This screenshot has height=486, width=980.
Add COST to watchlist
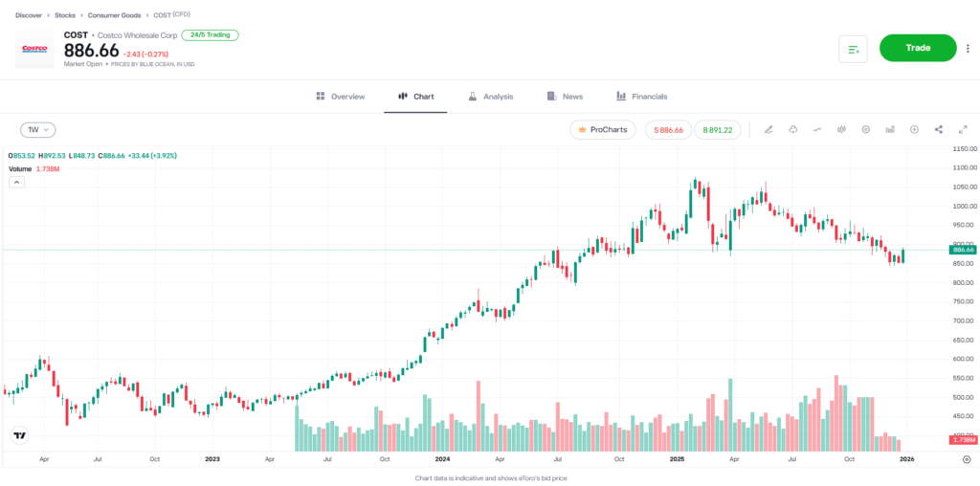click(852, 49)
